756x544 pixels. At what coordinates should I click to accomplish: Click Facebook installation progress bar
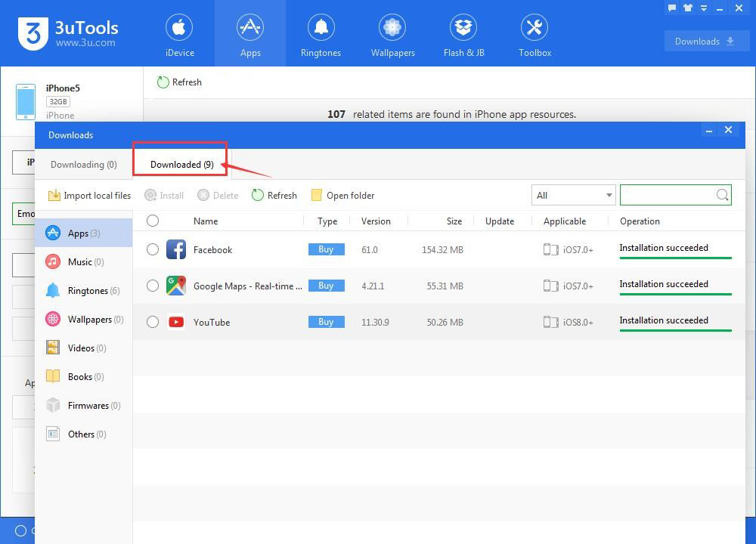675,258
